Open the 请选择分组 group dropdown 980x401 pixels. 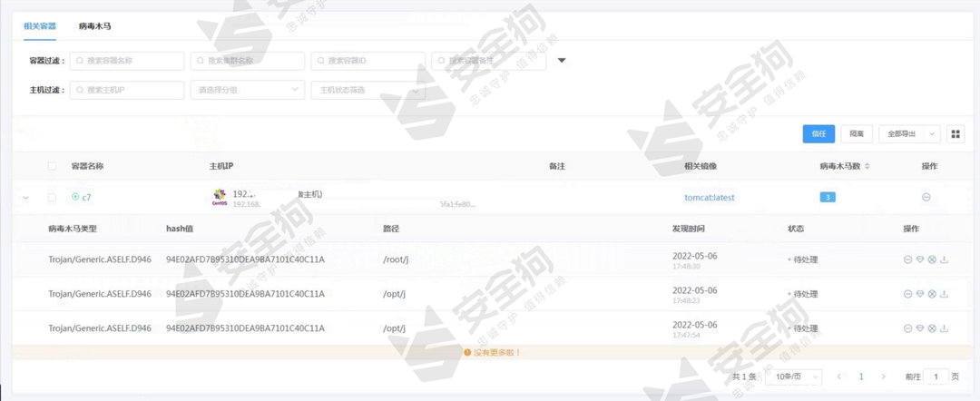click(x=247, y=90)
